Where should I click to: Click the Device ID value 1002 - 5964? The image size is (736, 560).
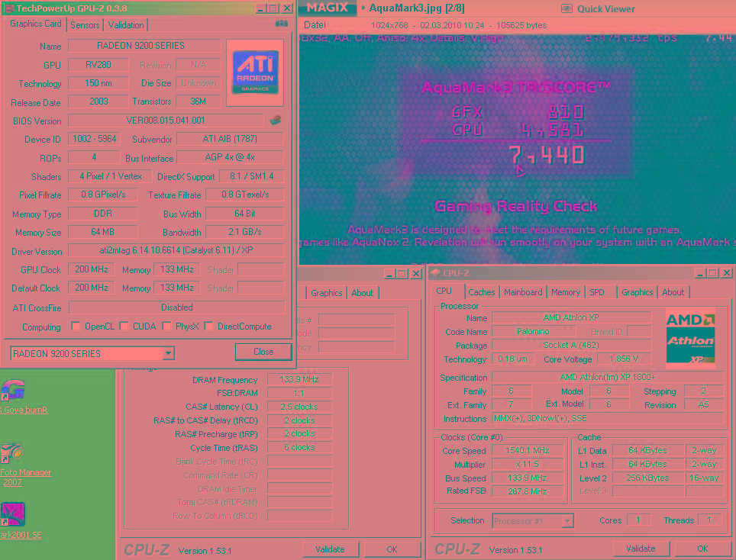(95, 139)
